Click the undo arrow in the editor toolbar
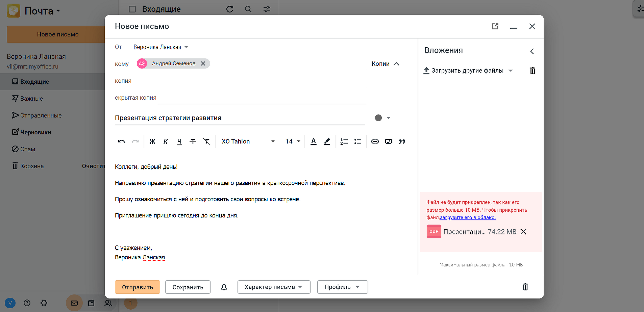The height and width of the screenshot is (312, 644). 122,141
